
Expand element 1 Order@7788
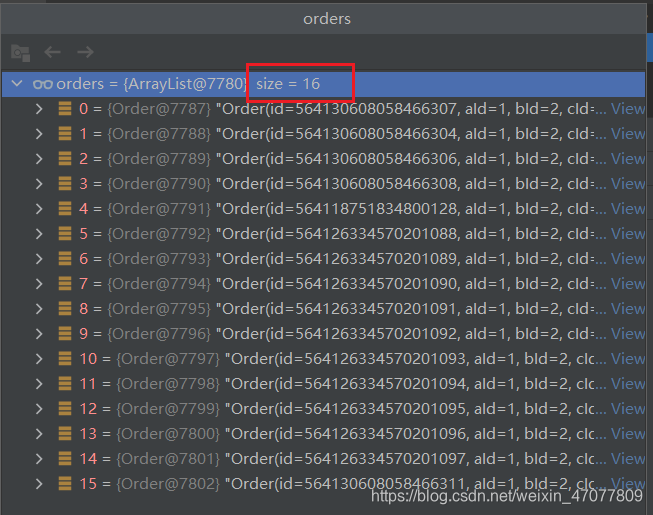tap(39, 134)
